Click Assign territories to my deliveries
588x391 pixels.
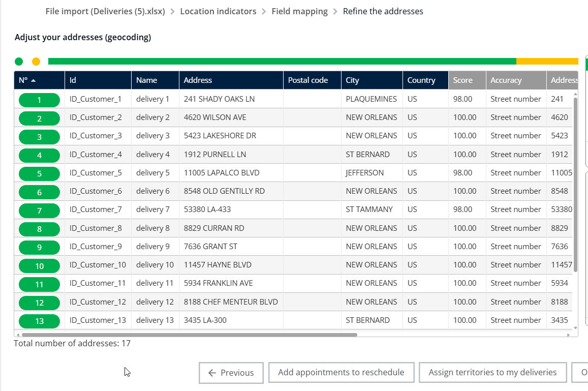(x=492, y=373)
